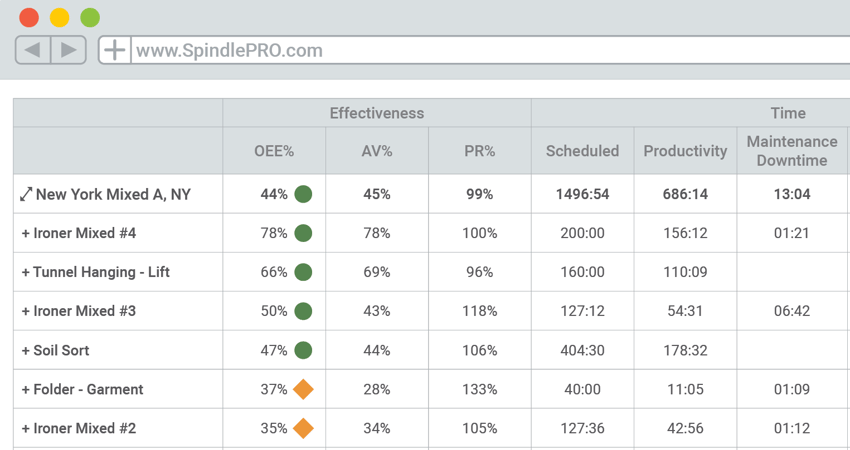Select the Effectiveness group header
This screenshot has width=850, height=450.
[x=376, y=113]
